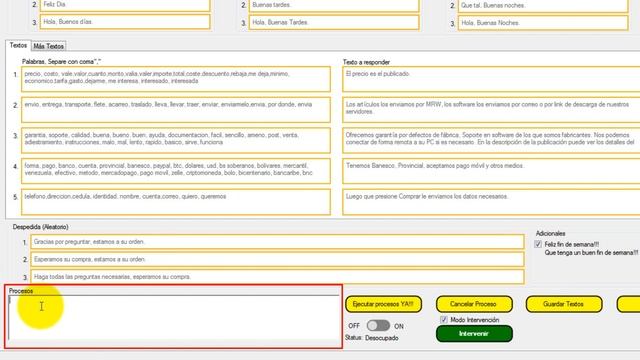
Task: Edit farewell 'Esperamos su compra' field
Action: 278,259
